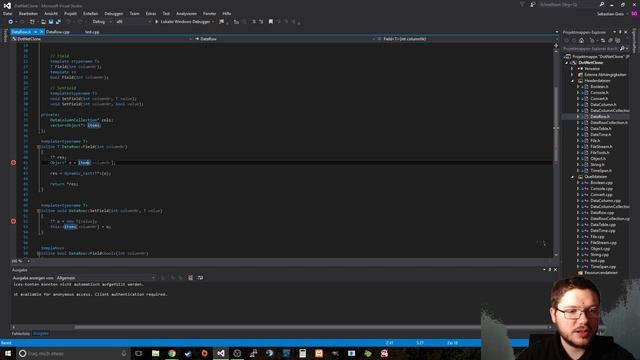Open the Ausgabe anzeigen von dropdown
640x360 pixels.
tap(105, 278)
